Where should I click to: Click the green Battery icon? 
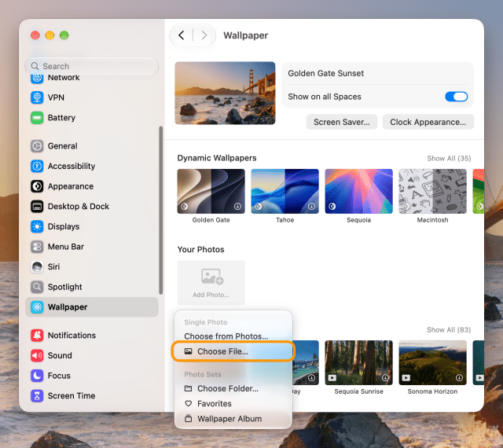[x=37, y=117]
